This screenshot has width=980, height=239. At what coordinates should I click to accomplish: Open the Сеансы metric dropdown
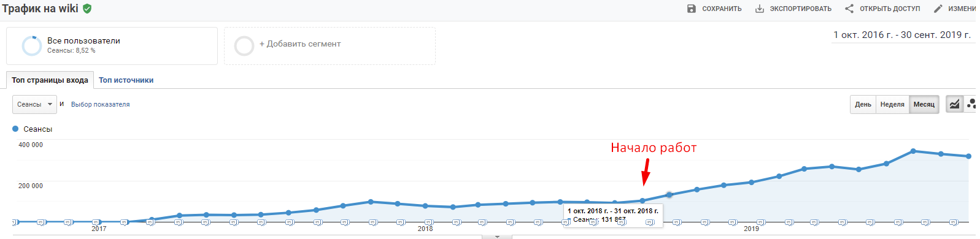(34, 104)
